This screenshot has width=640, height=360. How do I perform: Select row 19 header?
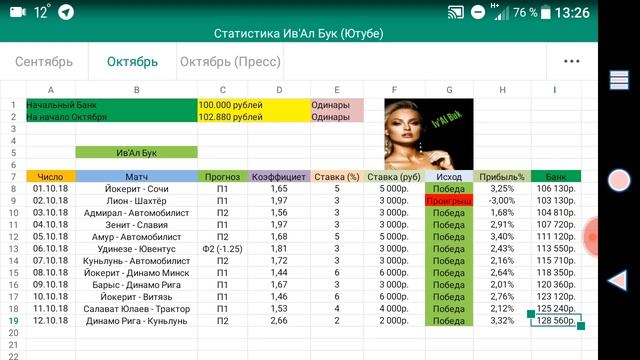[x=13, y=321]
